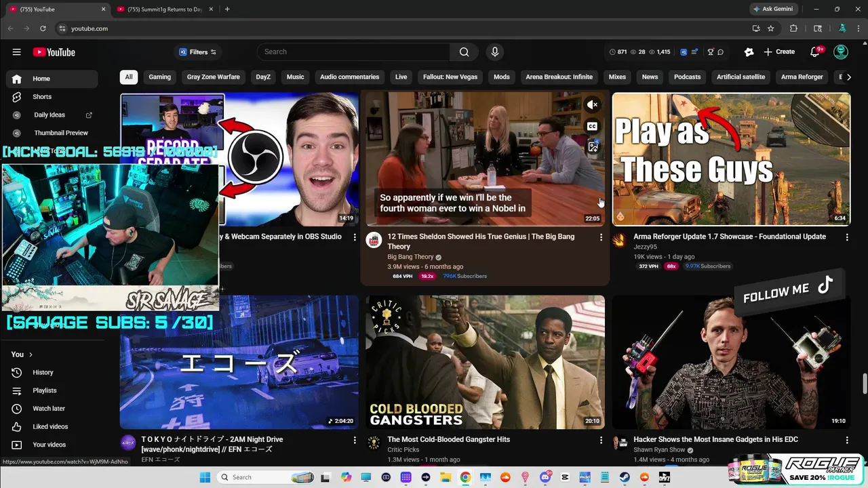Screen dimensions: 868x488
Task: Click the icon below CC on Big Bang preview
Action: point(592,146)
